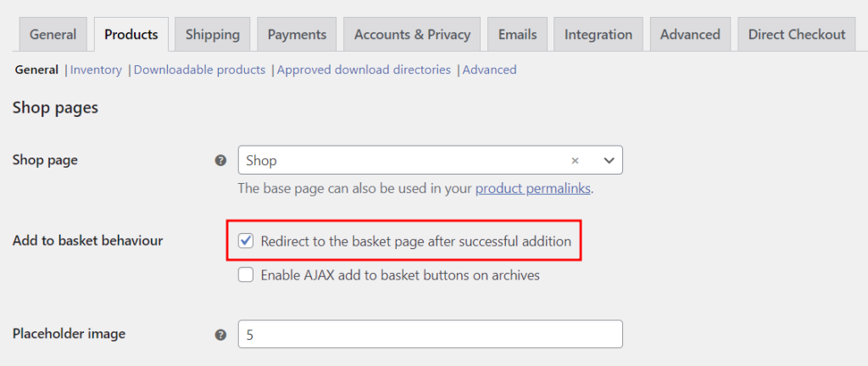
Task: Open the Shop page select box
Action: click(x=407, y=160)
